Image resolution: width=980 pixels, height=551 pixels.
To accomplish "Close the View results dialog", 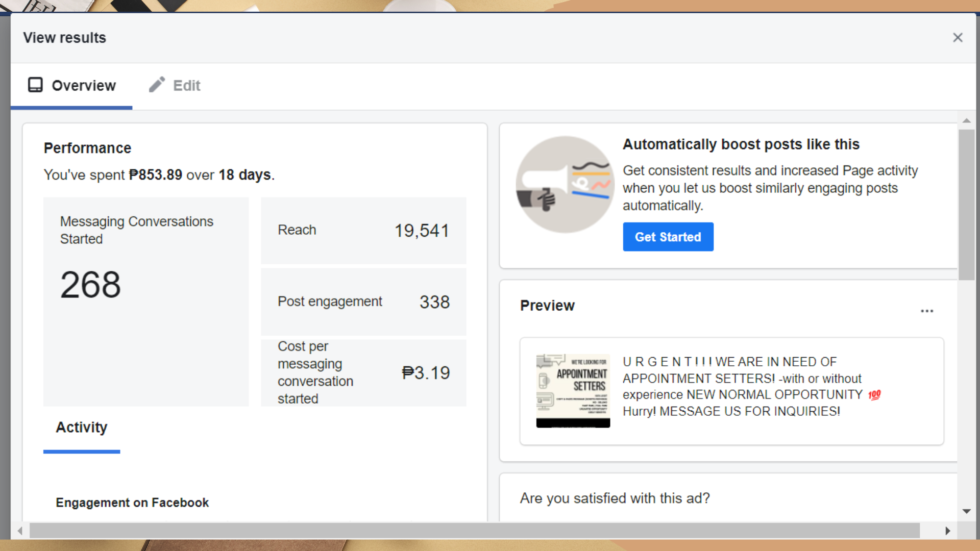I will [958, 38].
